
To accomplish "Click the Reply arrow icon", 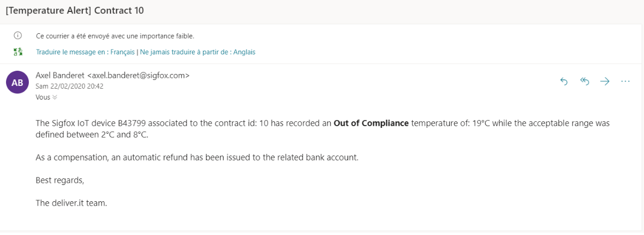I will [x=564, y=82].
